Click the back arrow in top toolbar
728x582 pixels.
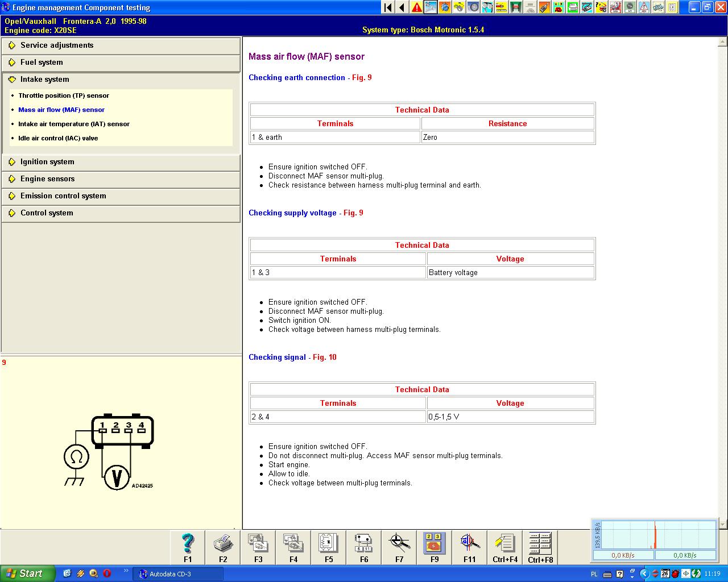(x=402, y=7)
